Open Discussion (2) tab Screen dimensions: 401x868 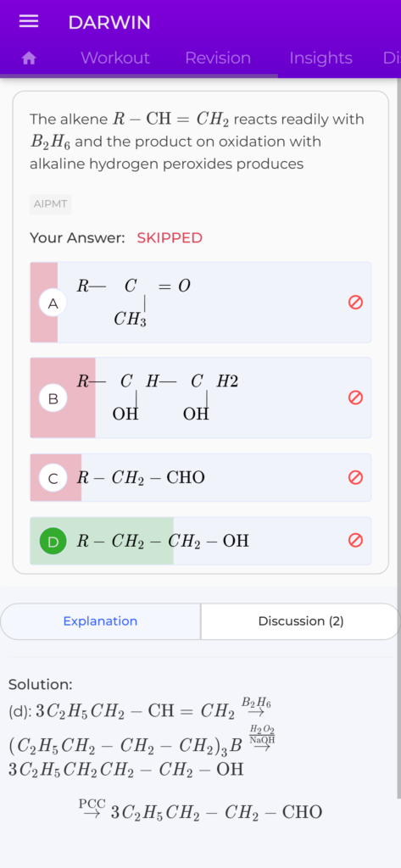(301, 621)
